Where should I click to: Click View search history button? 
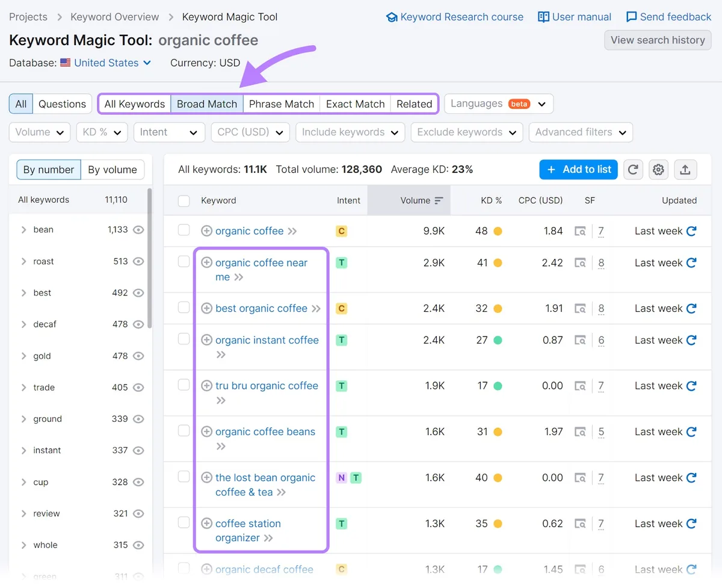click(658, 40)
